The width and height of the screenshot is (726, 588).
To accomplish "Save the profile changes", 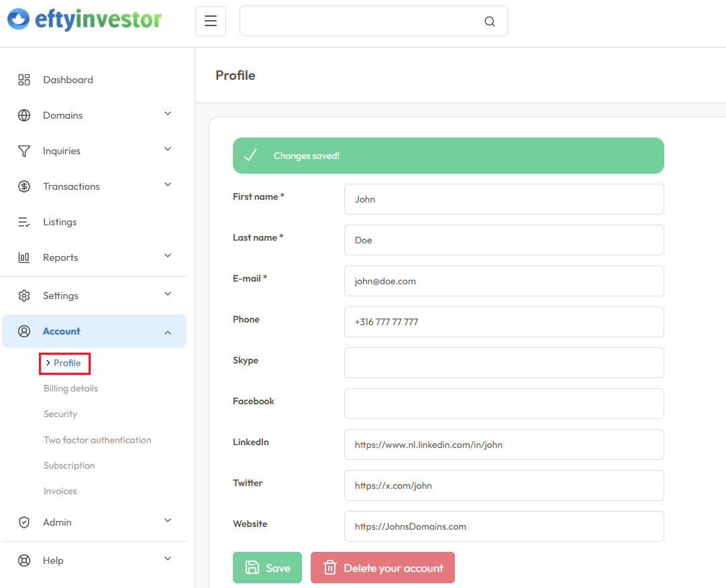I will click(267, 567).
